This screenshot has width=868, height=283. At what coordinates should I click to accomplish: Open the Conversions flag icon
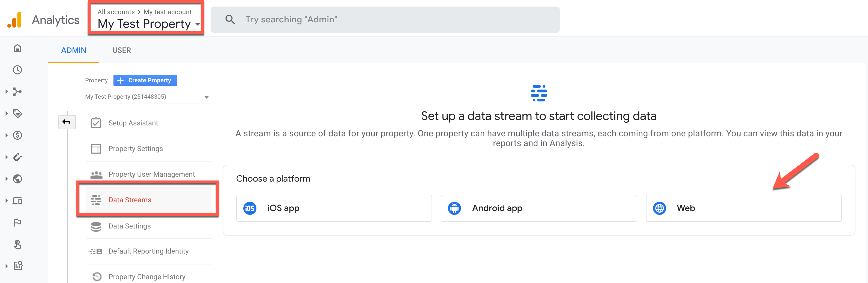coord(17,222)
